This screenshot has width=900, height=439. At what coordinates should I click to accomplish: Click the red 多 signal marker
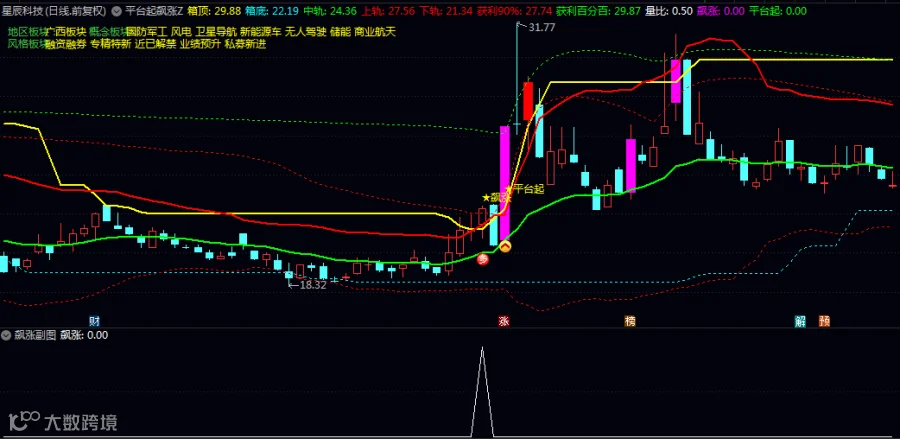tap(483, 260)
